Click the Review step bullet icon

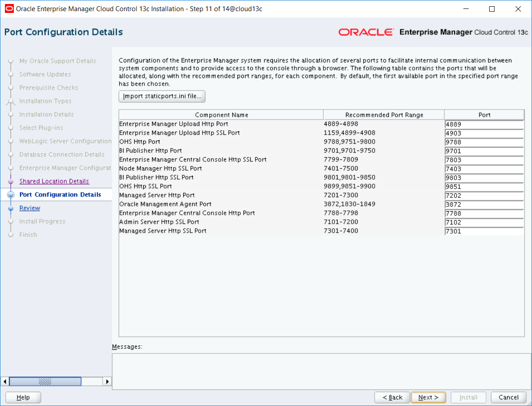tap(11, 208)
